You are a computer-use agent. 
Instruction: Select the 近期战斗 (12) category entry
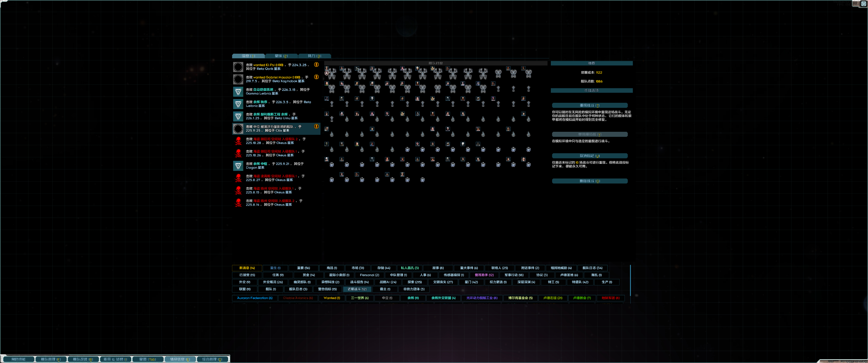357,289
